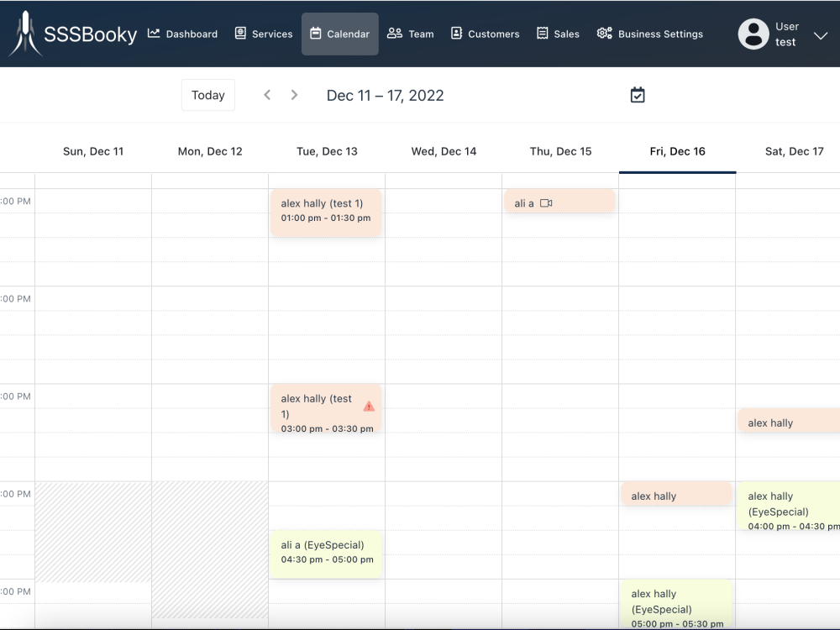
Task: Go to previous week arrow
Action: point(267,95)
